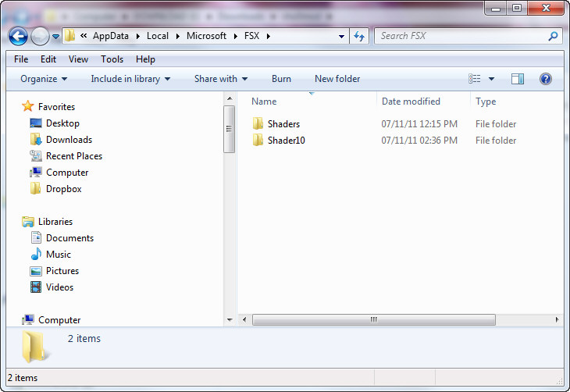This screenshot has width=570, height=392.
Task: Select the Shaders folder icon
Action: pos(258,124)
